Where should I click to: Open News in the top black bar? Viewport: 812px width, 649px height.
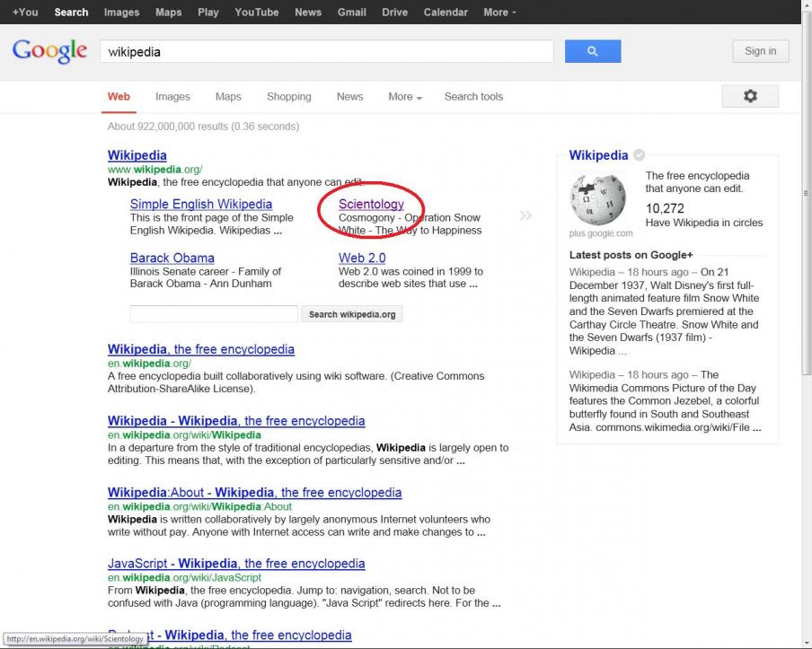point(308,12)
